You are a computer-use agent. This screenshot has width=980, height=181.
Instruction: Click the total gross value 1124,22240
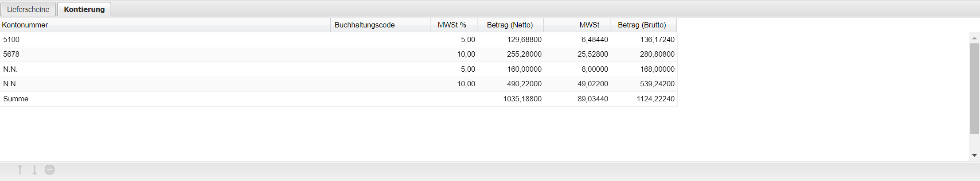pos(656,99)
